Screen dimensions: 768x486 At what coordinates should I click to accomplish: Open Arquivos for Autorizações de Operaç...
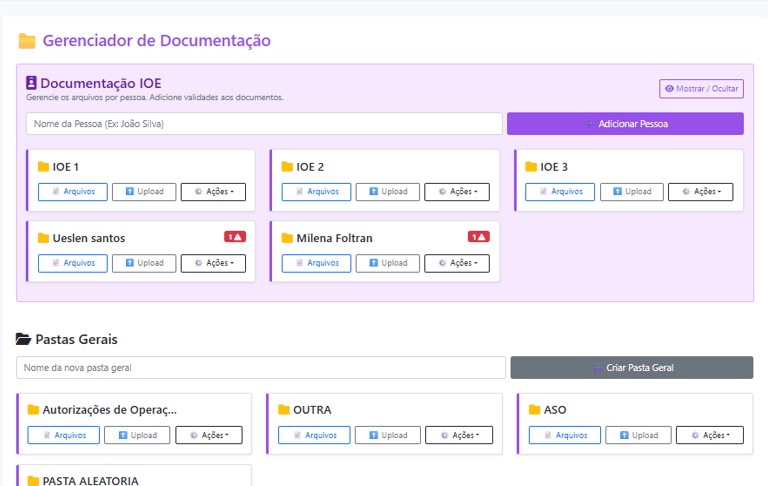coord(63,435)
